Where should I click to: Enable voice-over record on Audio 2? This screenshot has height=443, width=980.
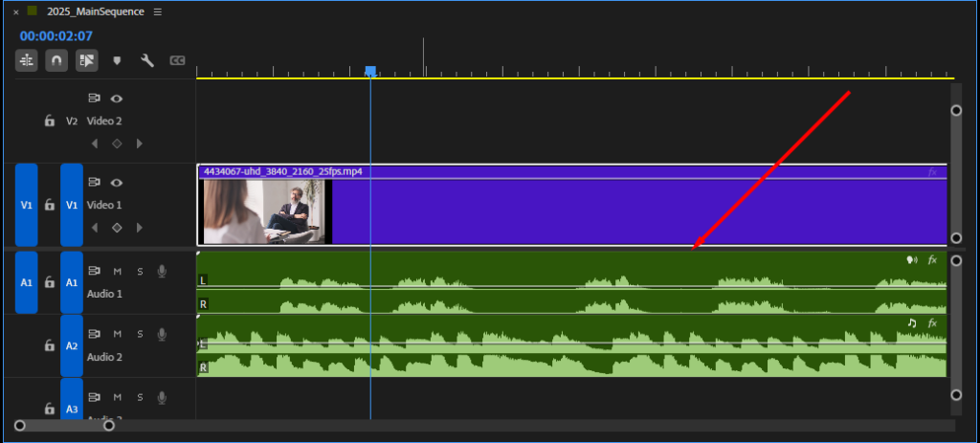point(162,334)
